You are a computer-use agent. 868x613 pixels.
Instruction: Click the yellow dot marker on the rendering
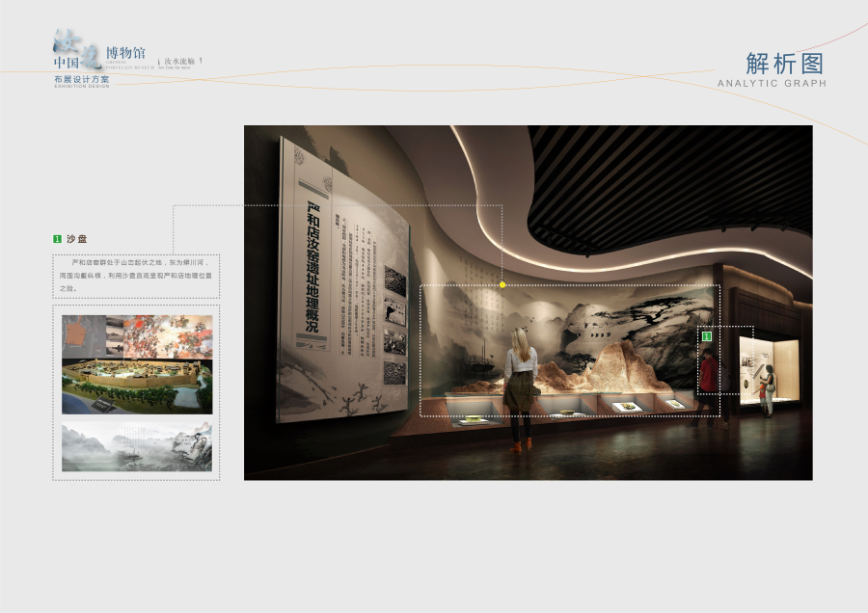click(502, 285)
